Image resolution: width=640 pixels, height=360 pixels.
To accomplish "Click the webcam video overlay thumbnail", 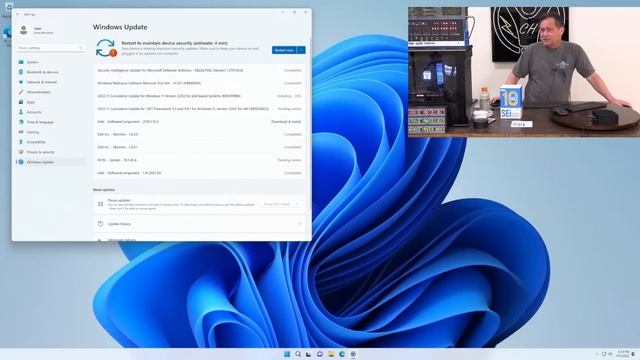I will pyautogui.click(x=524, y=72).
